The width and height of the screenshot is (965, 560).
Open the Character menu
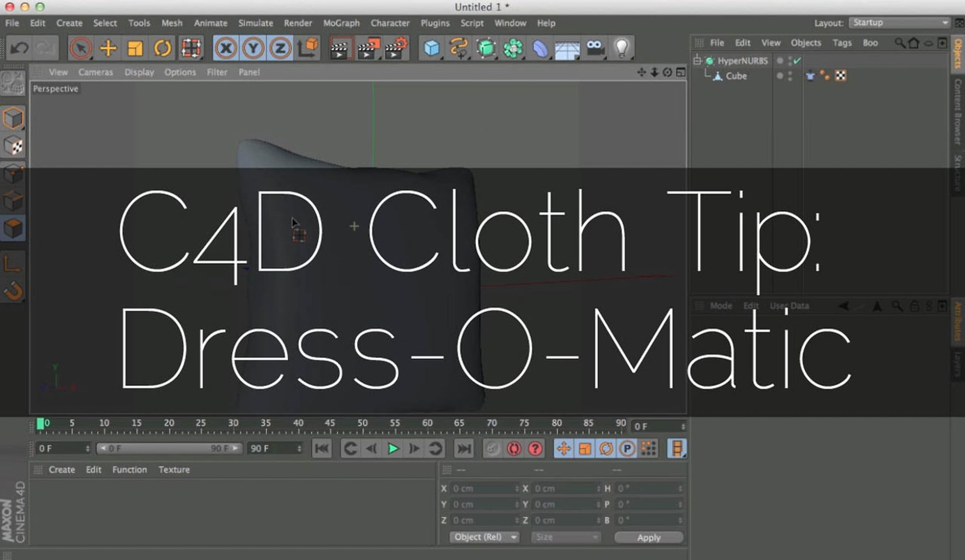pyautogui.click(x=390, y=23)
